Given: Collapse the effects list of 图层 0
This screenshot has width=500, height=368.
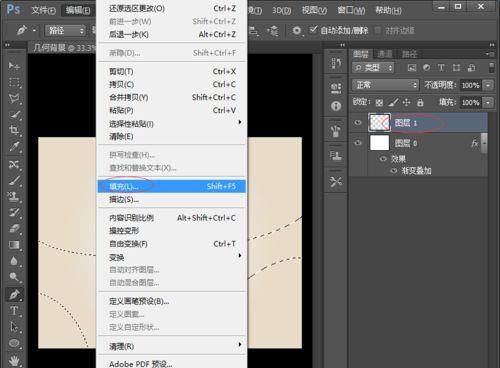Looking at the screenshot, I should [x=484, y=143].
